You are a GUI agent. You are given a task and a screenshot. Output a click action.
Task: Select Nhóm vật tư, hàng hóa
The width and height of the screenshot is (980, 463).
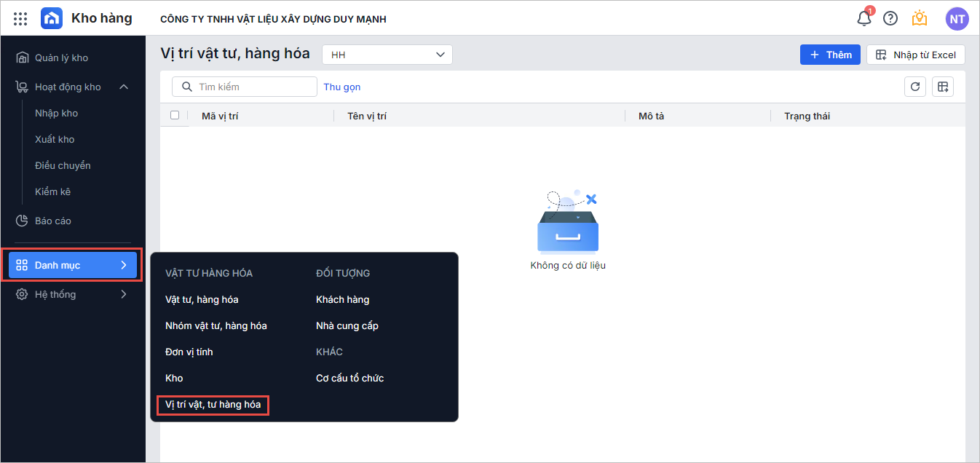click(x=216, y=325)
